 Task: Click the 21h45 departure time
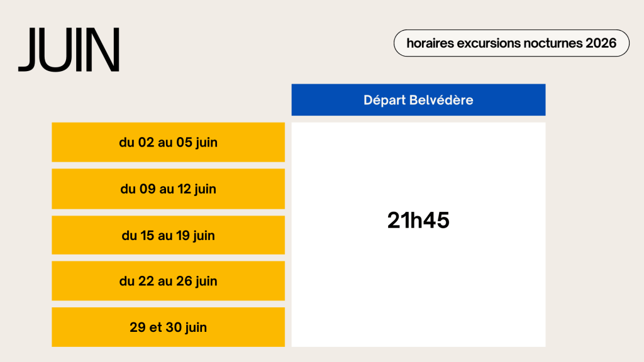pos(418,221)
